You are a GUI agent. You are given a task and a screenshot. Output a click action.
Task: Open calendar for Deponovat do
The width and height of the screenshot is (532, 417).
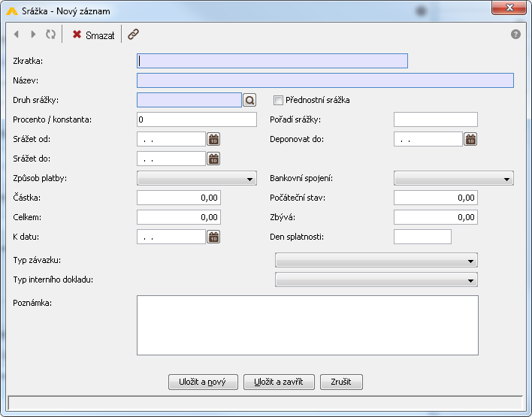point(470,139)
